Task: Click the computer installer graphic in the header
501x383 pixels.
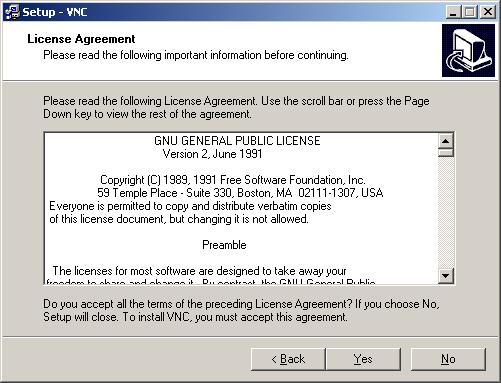Action: (x=468, y=50)
